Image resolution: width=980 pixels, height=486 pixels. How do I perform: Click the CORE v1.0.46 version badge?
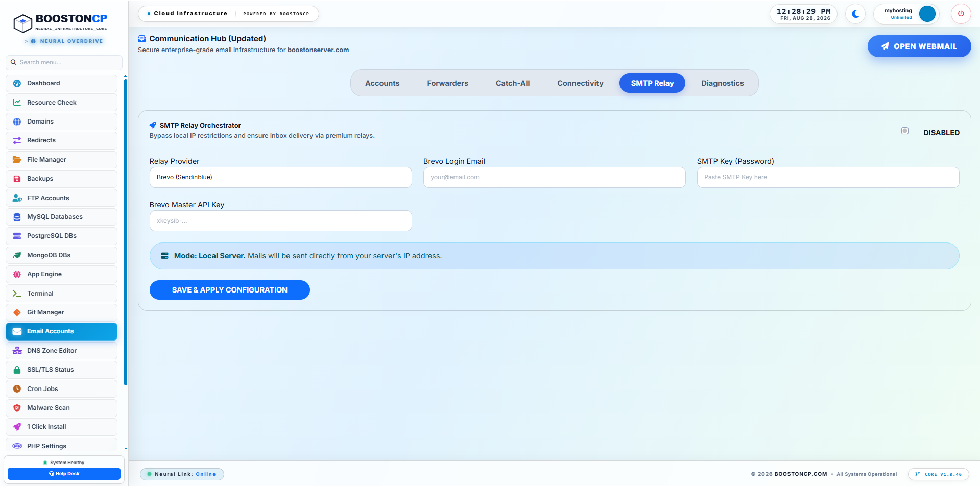938,474
